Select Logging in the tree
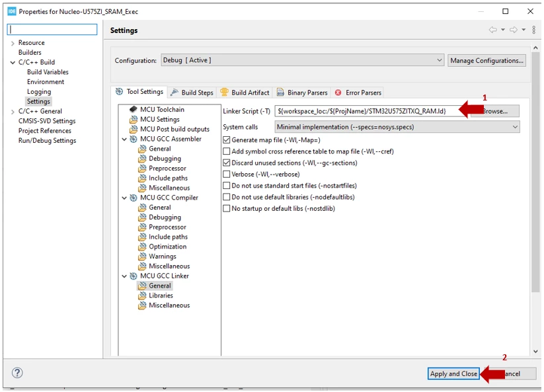 (39, 92)
